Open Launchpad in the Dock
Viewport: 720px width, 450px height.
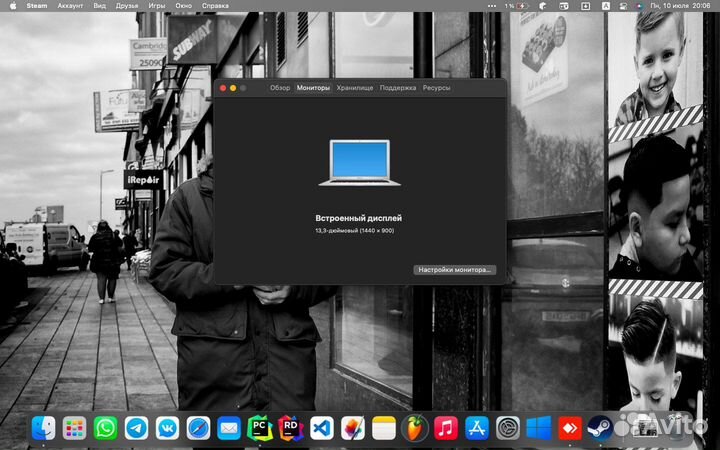click(74, 428)
